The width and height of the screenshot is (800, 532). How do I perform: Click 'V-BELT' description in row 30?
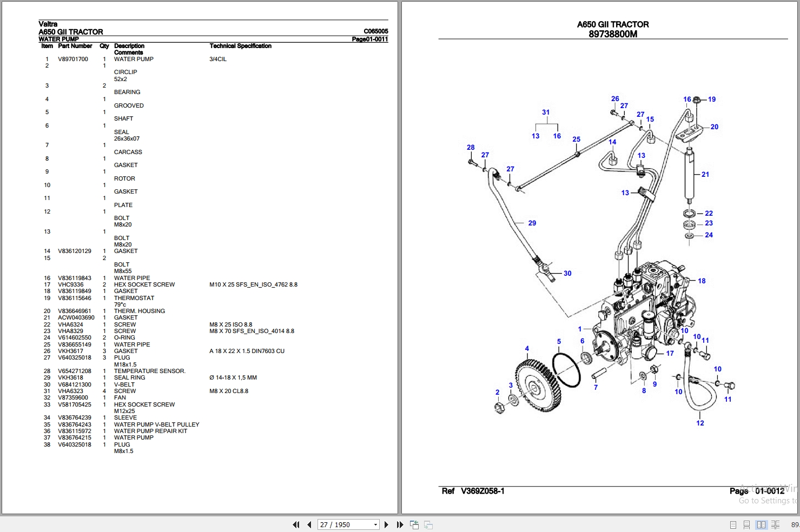point(124,384)
